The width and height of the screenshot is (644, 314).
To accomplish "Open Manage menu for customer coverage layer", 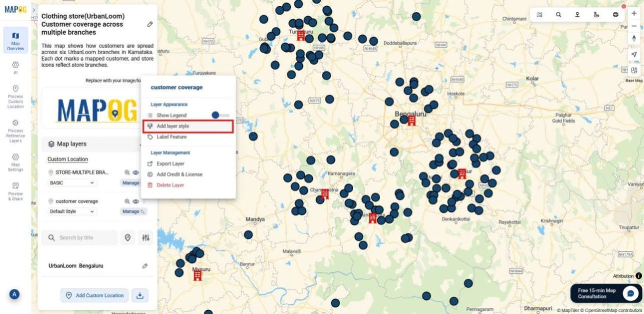I will point(133,212).
